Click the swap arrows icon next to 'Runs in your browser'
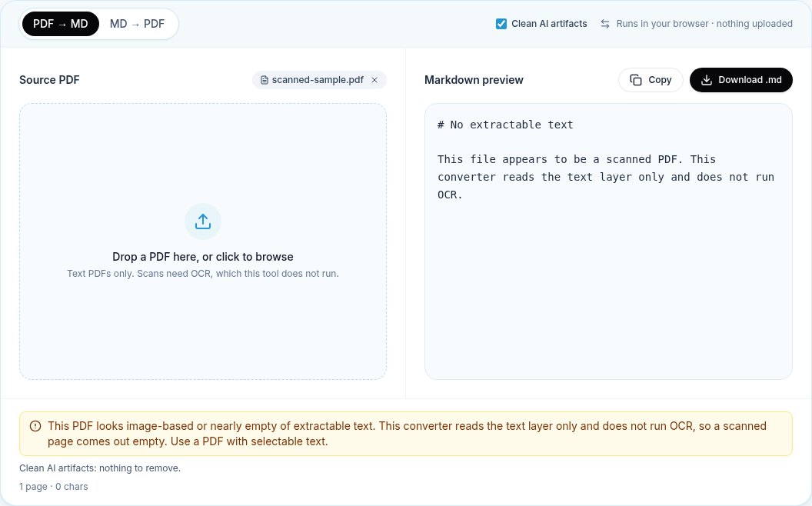This screenshot has width=812, height=506. click(x=605, y=24)
